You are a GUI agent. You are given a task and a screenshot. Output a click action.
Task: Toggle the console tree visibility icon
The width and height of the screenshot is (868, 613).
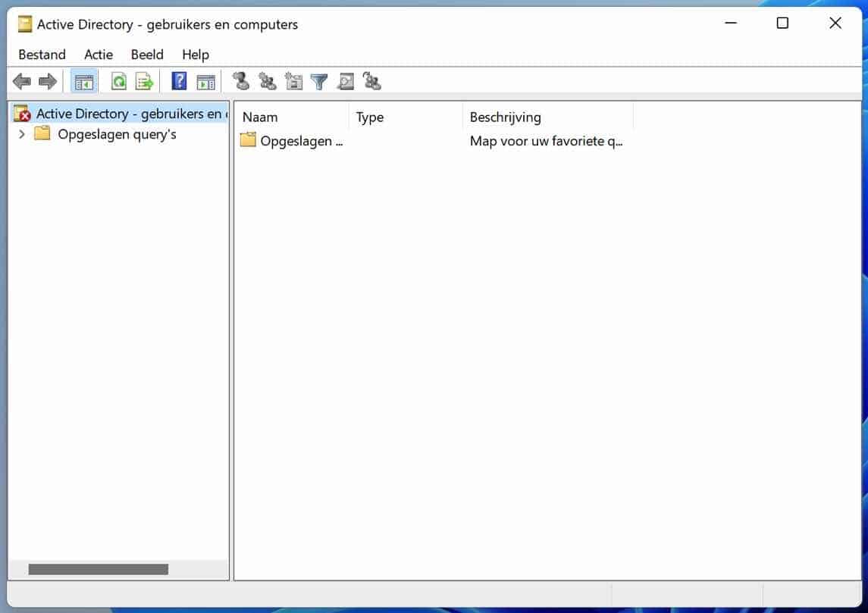83,81
